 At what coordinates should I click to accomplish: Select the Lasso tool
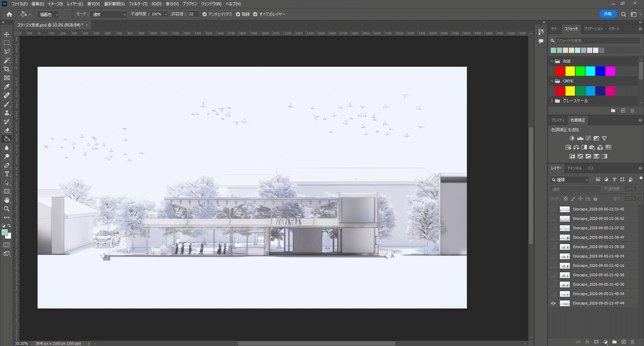point(7,52)
